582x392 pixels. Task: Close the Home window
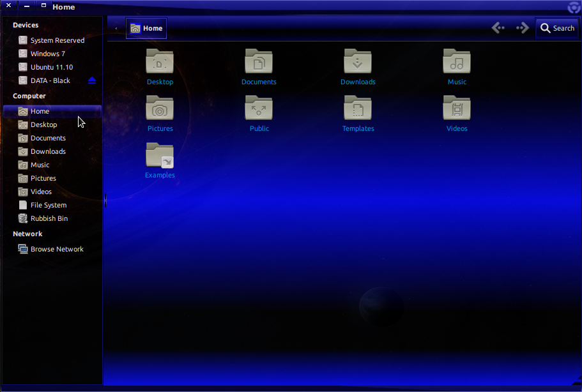tap(9, 6)
